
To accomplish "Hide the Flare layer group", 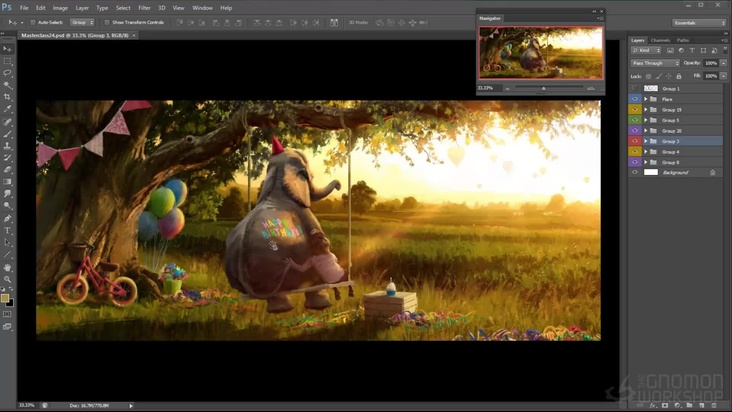I will [x=635, y=99].
